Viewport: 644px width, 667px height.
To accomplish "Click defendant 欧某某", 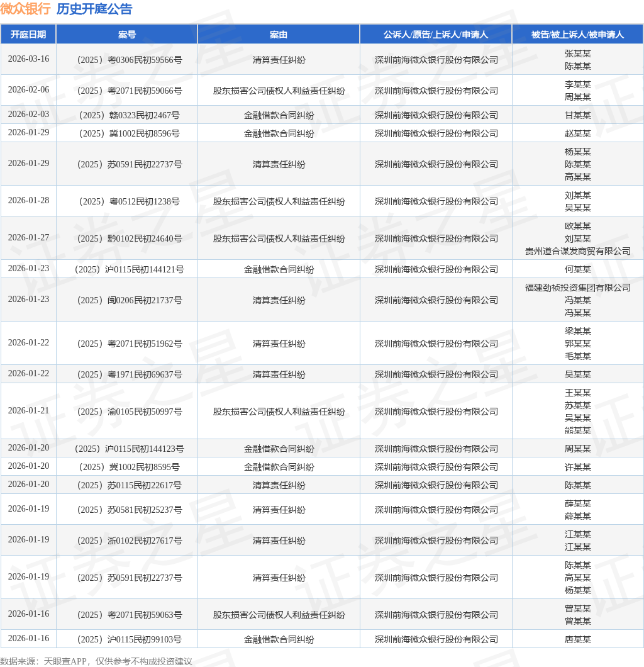I will pos(578,226).
